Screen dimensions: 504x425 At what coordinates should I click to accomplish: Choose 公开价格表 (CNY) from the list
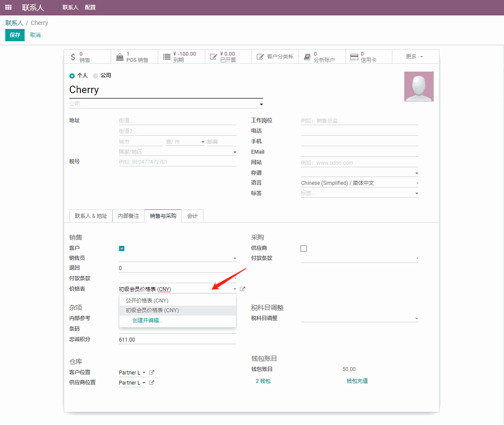pos(147,301)
